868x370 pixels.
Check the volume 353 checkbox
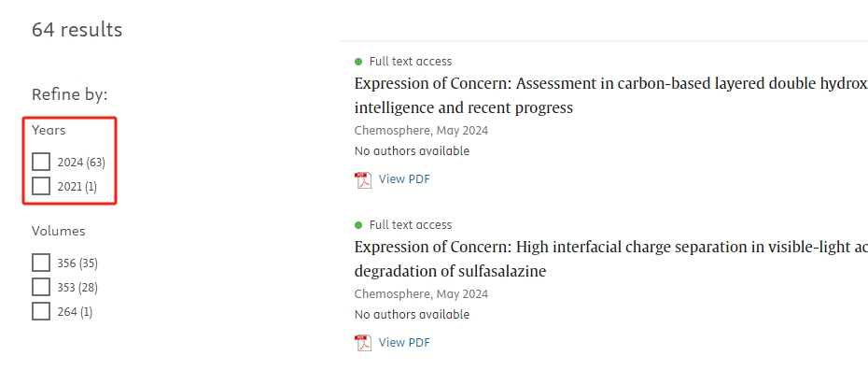tap(41, 287)
